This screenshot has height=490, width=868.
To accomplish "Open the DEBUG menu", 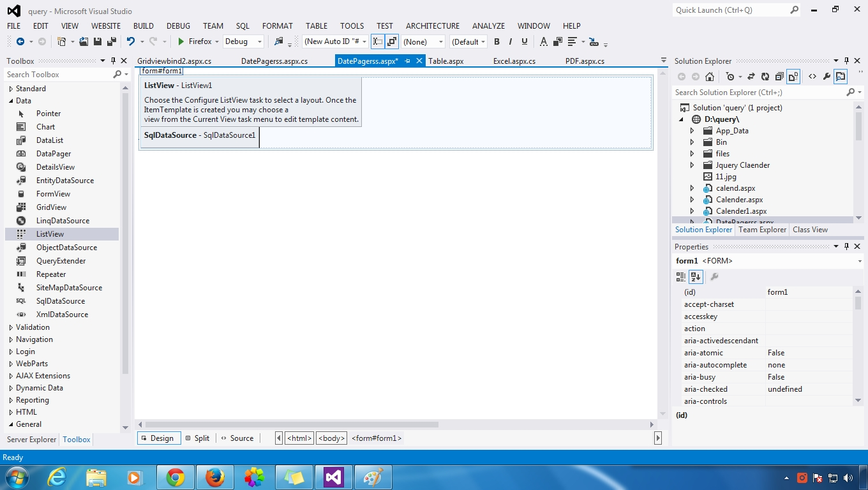I will click(178, 26).
